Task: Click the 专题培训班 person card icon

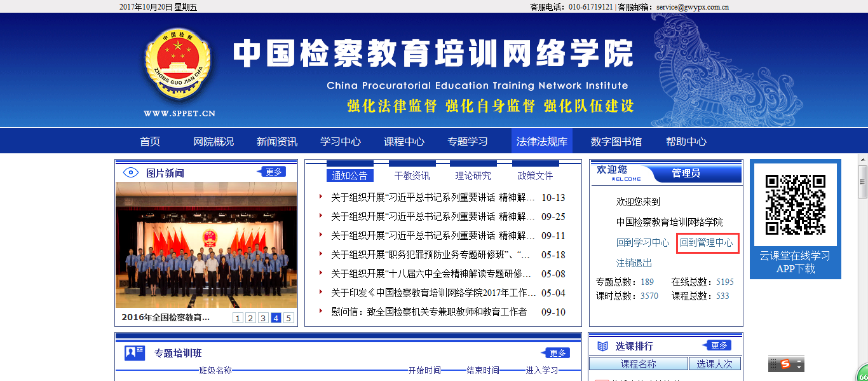Action: (135, 353)
